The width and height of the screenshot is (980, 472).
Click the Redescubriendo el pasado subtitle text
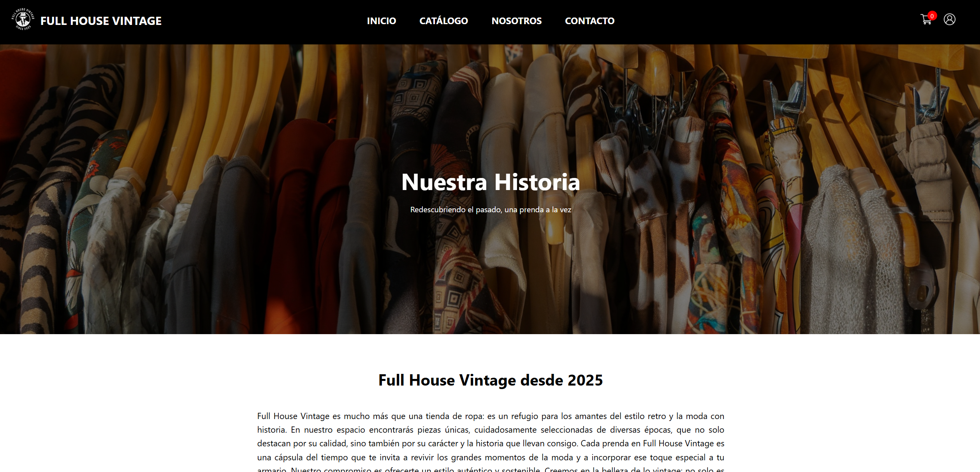click(x=491, y=210)
